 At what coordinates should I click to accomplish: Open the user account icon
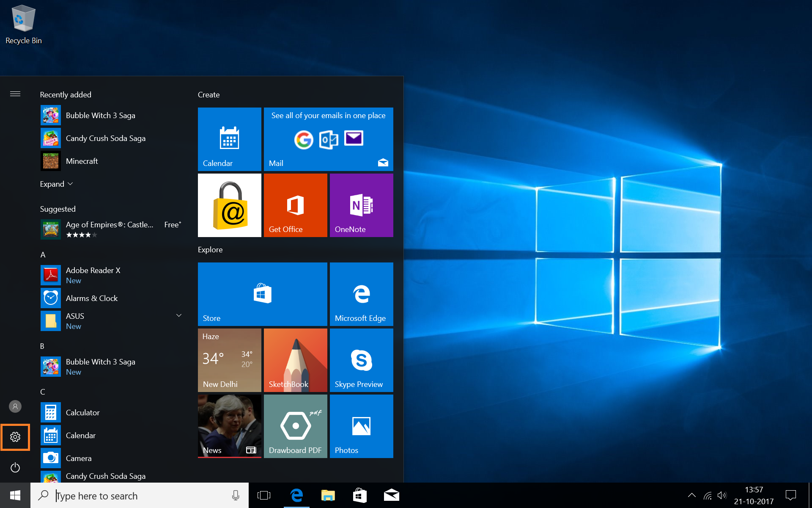coord(15,406)
